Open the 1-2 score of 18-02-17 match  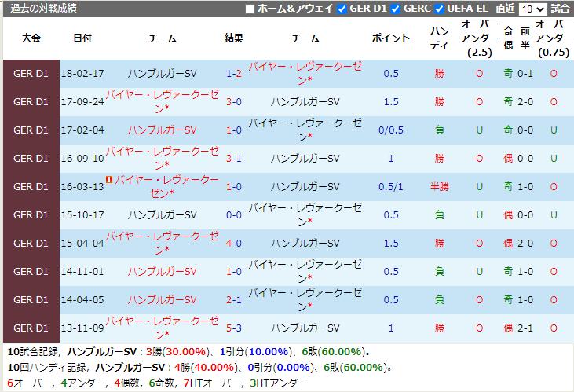pos(233,74)
